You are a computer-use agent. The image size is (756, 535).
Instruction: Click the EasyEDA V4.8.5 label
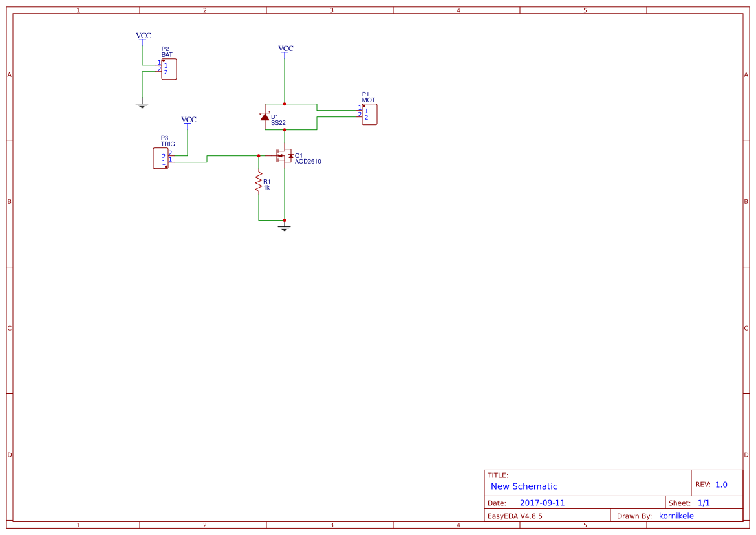coord(518,516)
